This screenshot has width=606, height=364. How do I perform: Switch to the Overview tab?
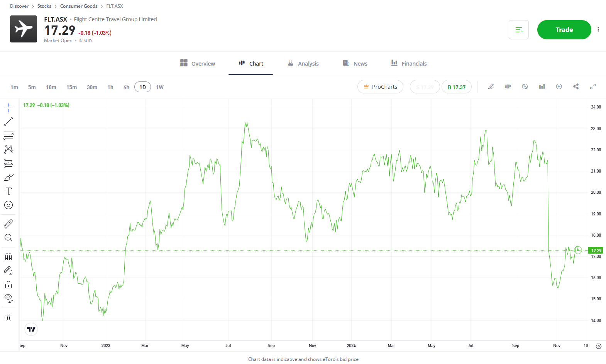(197, 63)
